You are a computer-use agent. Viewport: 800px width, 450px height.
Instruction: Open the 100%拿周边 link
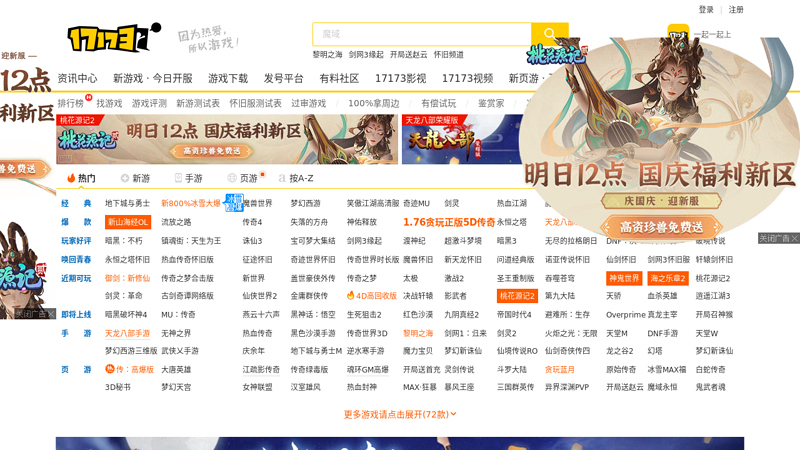(373, 103)
